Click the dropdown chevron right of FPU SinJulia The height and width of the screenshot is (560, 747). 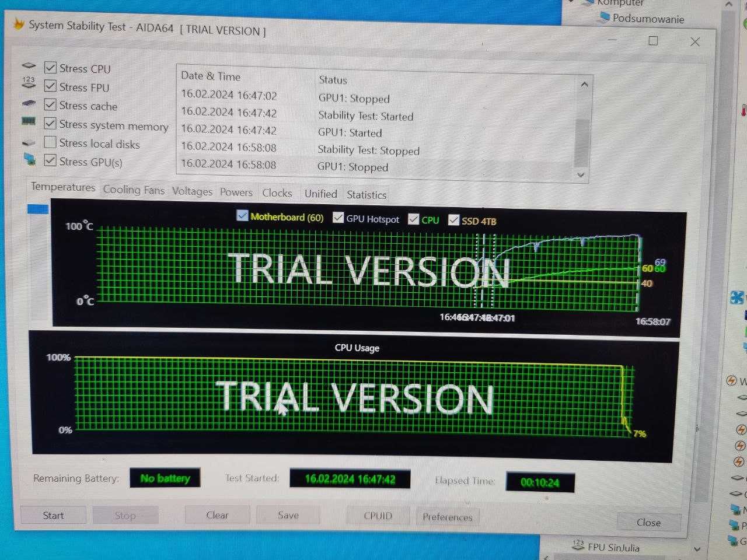(x=697, y=549)
